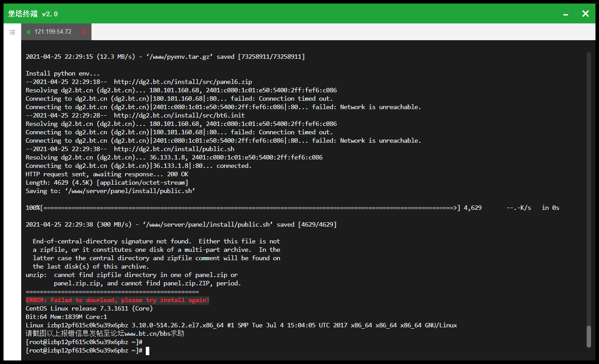Click the 'End-of-central-directory signature' line
Image resolution: width=599 pixels, height=364 pixels.
point(156,241)
